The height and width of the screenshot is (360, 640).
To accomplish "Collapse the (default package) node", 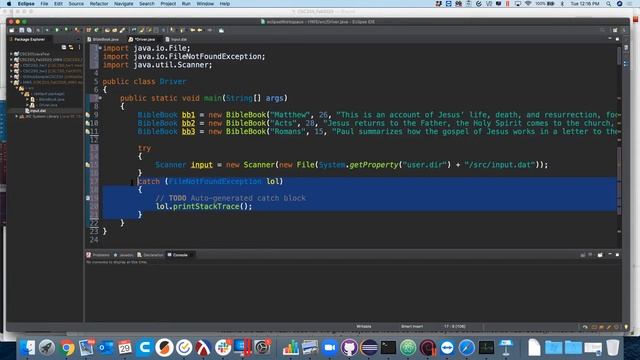I will pyautogui.click(x=22, y=94).
